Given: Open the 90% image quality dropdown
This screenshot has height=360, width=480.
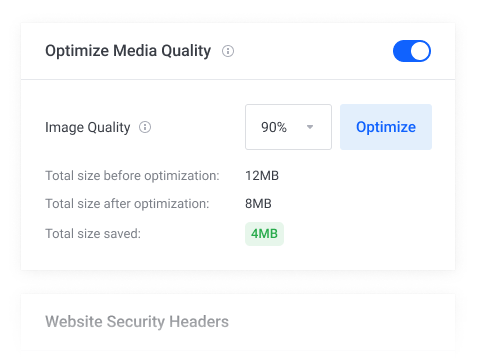Looking at the screenshot, I should [x=288, y=127].
